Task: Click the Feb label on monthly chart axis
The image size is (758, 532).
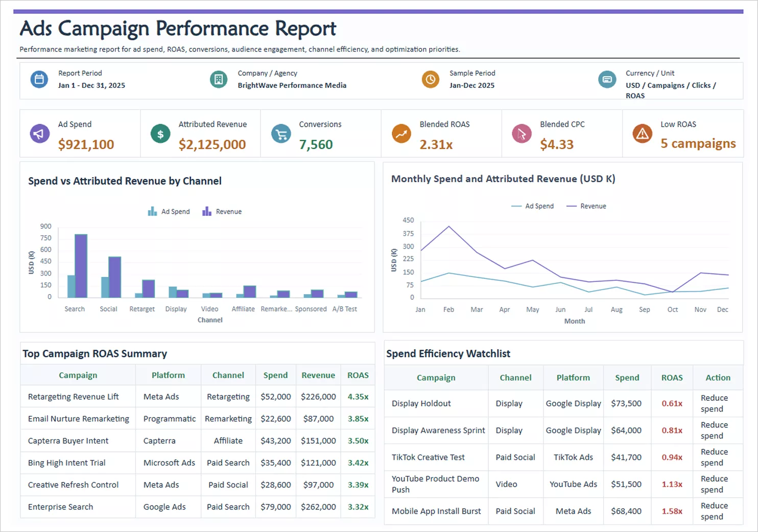Action: pos(448,309)
